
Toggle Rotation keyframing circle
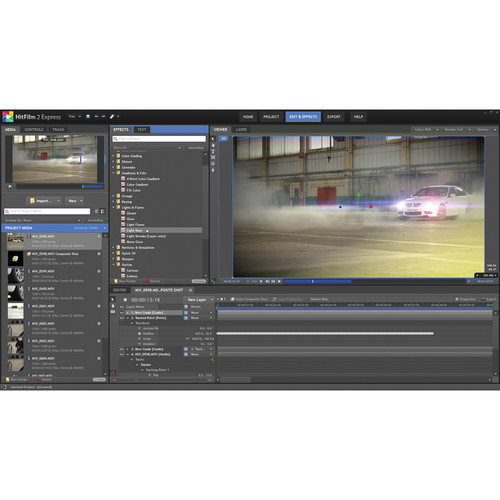pos(140,344)
